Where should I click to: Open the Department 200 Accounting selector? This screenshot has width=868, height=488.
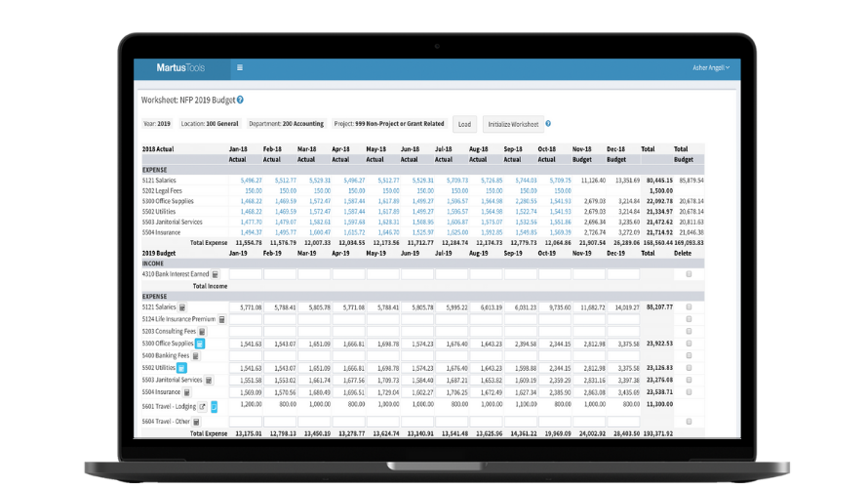286,124
